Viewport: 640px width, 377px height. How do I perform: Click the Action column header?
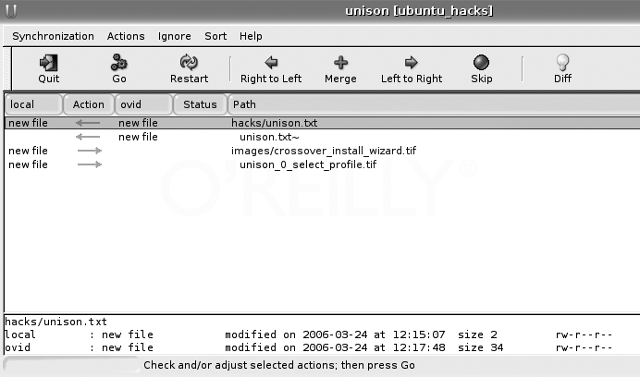click(89, 104)
